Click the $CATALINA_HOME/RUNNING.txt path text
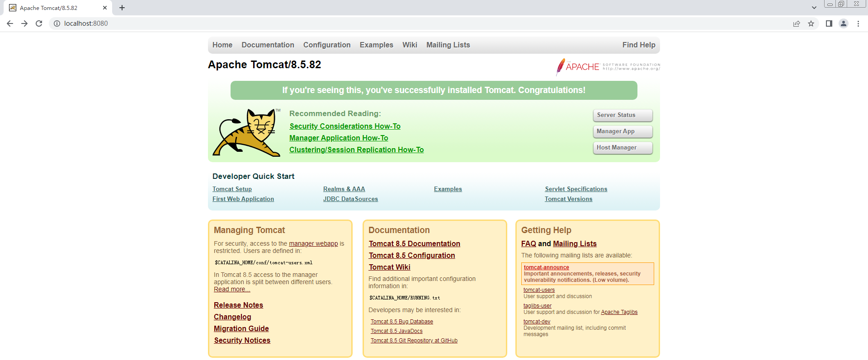868x360 pixels. pyautogui.click(x=405, y=298)
